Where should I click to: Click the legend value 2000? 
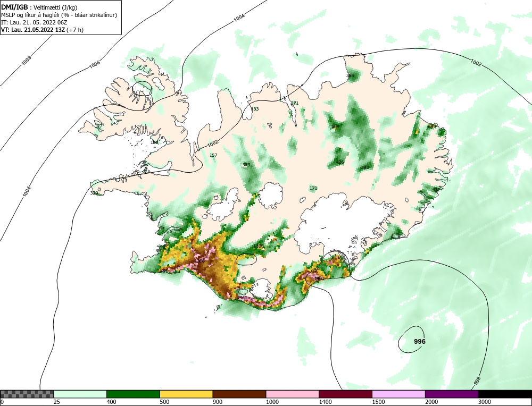click(x=431, y=402)
